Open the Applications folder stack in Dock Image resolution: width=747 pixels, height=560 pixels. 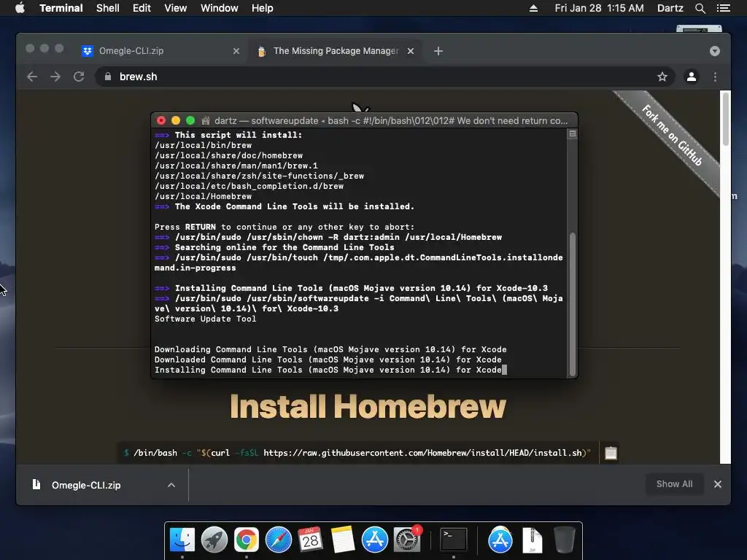pyautogui.click(x=500, y=540)
